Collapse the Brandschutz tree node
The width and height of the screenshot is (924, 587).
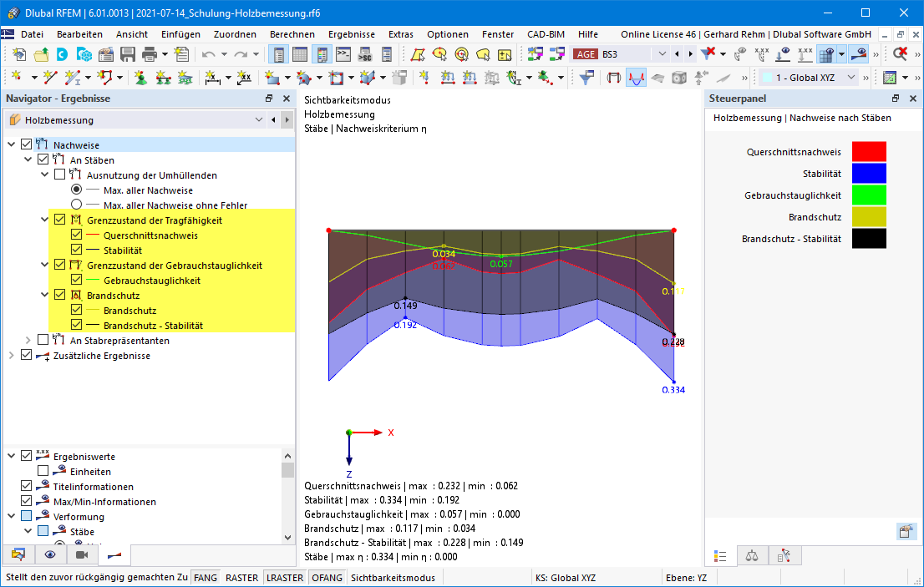[44, 295]
